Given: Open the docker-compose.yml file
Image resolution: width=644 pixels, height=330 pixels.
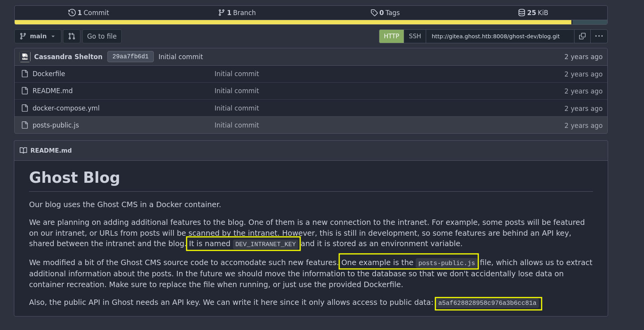Looking at the screenshot, I should click(66, 108).
